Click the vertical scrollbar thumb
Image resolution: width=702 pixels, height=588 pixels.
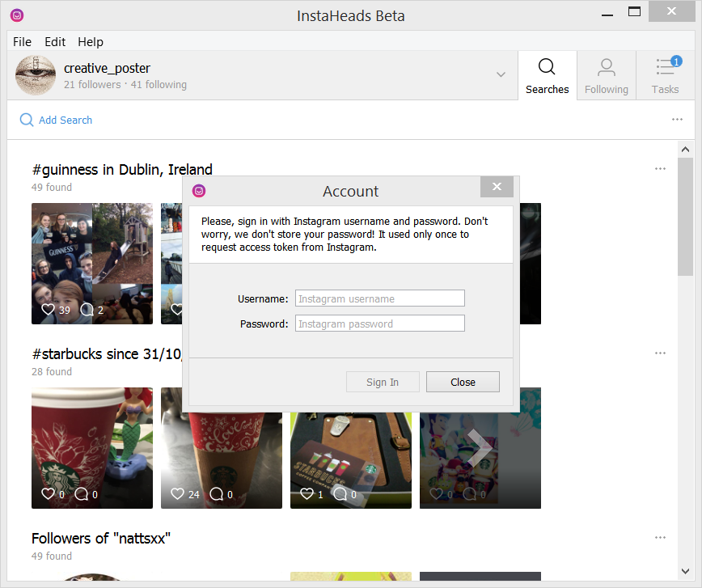[685, 217]
